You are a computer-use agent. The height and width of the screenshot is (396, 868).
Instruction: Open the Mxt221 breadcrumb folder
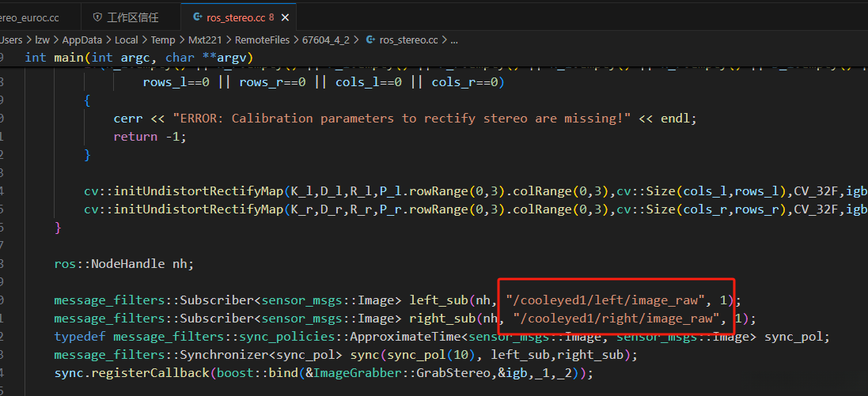(207, 39)
